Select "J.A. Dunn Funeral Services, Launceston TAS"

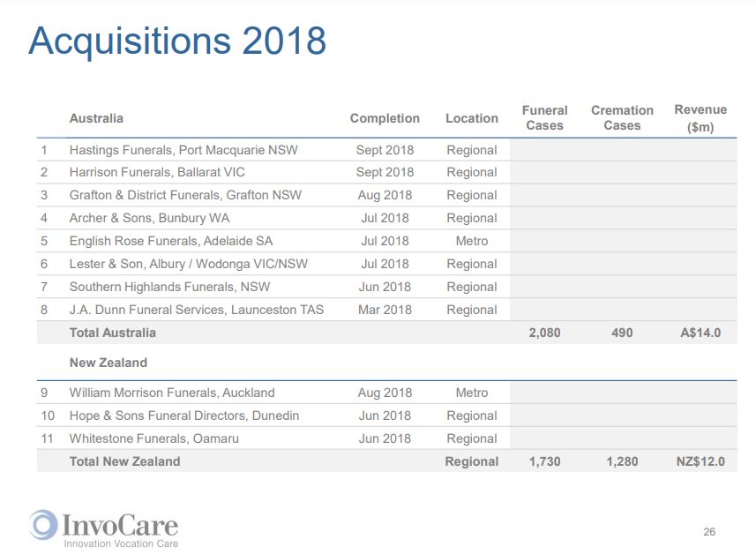pyautogui.click(x=197, y=310)
